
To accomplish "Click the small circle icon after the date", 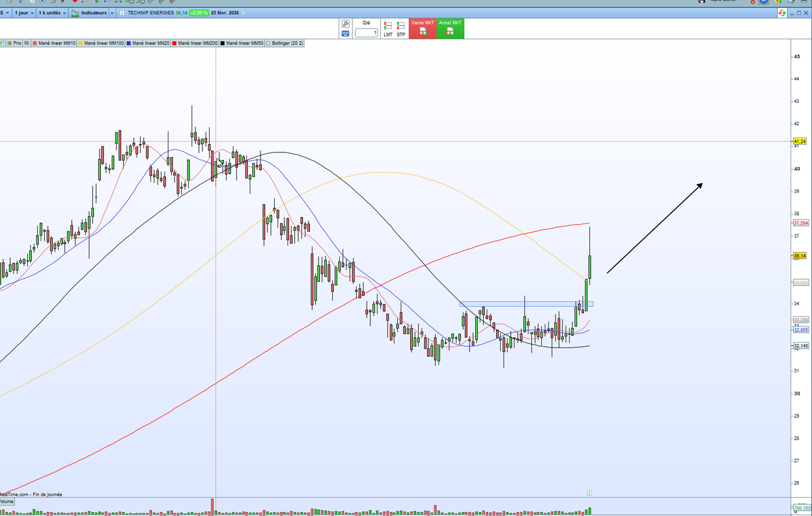I will coord(243,13).
